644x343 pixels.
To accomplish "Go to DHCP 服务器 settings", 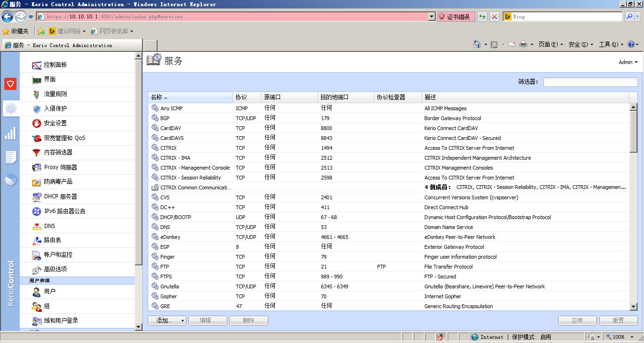I will click(60, 196).
